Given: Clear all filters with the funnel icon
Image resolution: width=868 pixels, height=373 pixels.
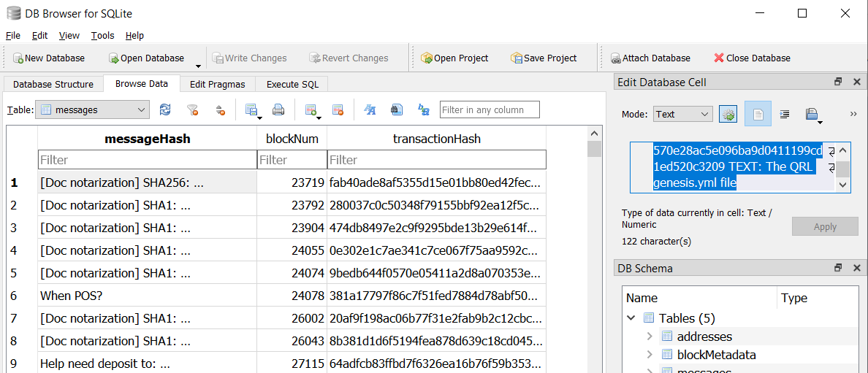Looking at the screenshot, I should 193,109.
